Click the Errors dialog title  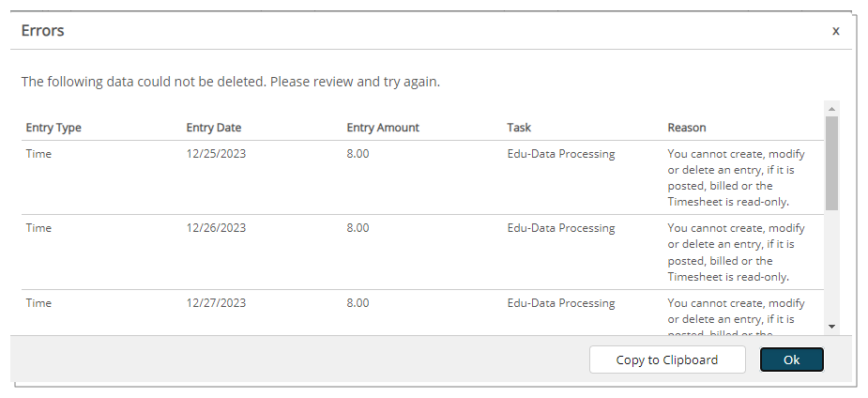(x=42, y=31)
